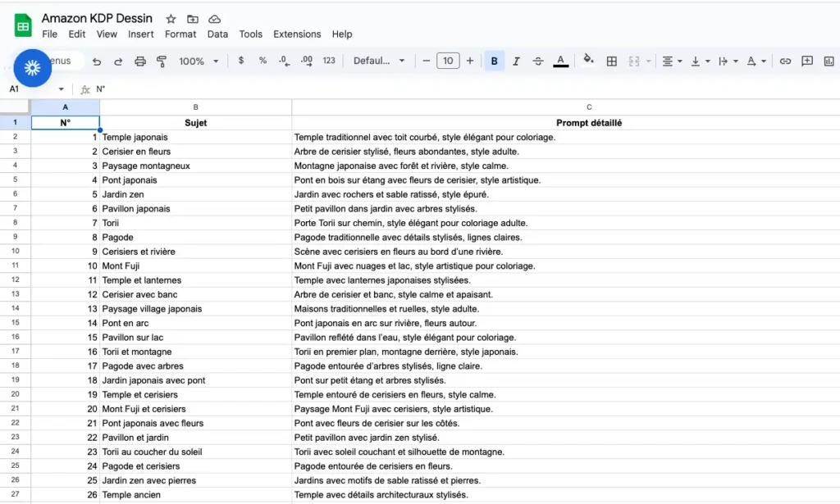Increase font size with plus button
The width and height of the screenshot is (840, 504).
tap(470, 61)
